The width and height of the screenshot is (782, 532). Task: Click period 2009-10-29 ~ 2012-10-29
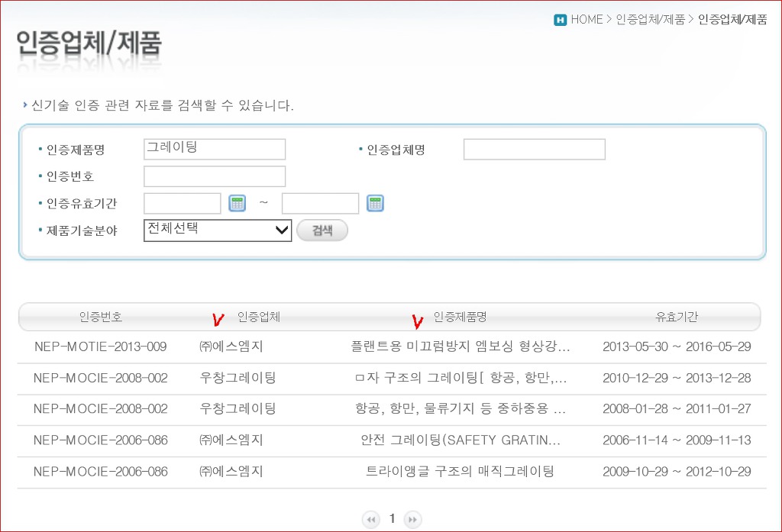tap(677, 472)
